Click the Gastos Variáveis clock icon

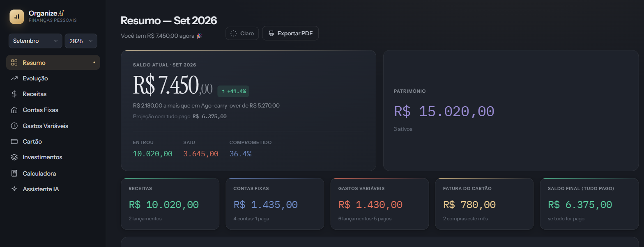click(14, 126)
